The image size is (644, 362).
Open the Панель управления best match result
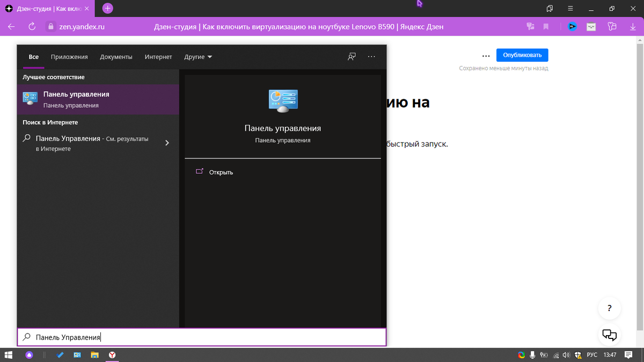point(98,99)
